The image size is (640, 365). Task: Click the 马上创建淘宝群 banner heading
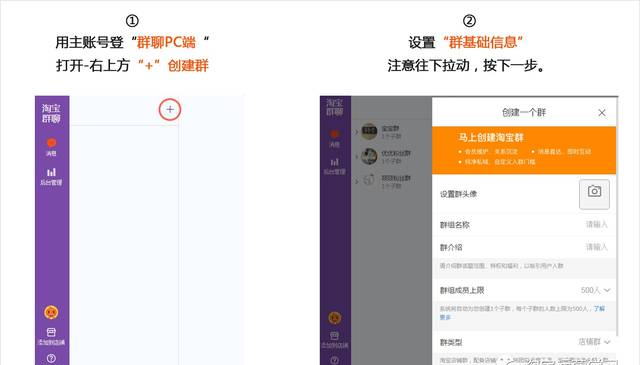pyautogui.click(x=491, y=137)
